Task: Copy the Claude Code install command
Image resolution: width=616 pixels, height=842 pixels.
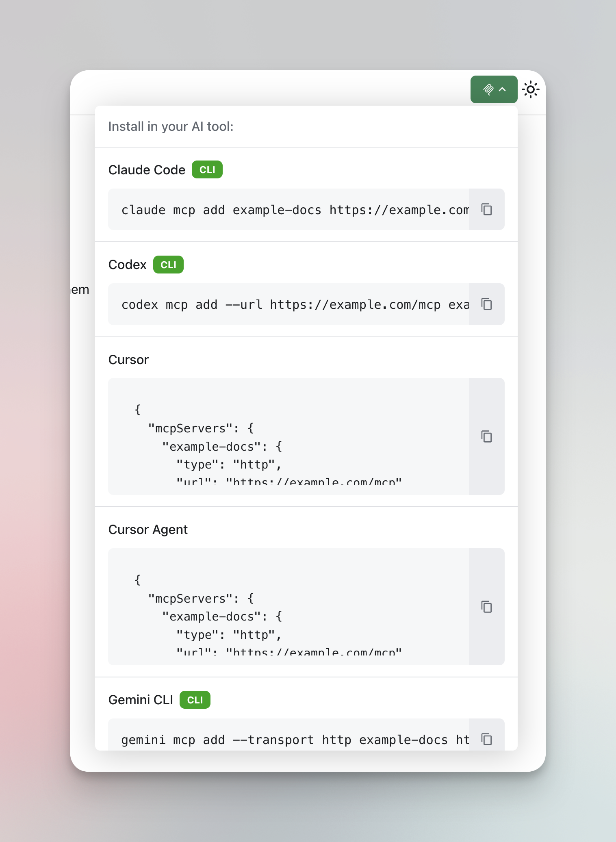Action: pos(486,209)
